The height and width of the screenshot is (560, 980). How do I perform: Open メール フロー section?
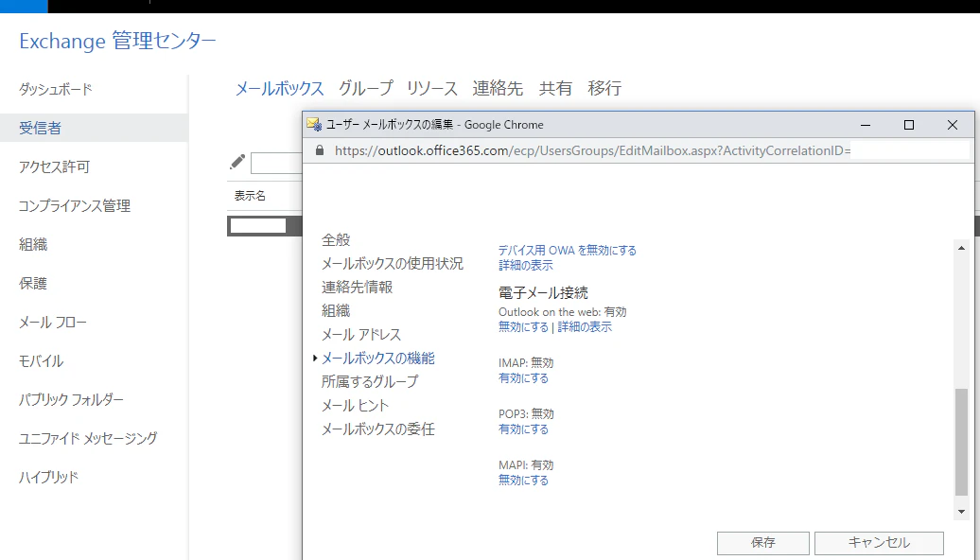click(53, 322)
